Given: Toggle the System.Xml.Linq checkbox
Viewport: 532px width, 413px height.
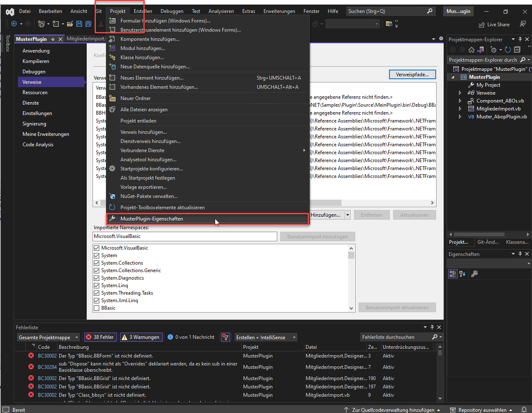Looking at the screenshot, I should [x=97, y=300].
